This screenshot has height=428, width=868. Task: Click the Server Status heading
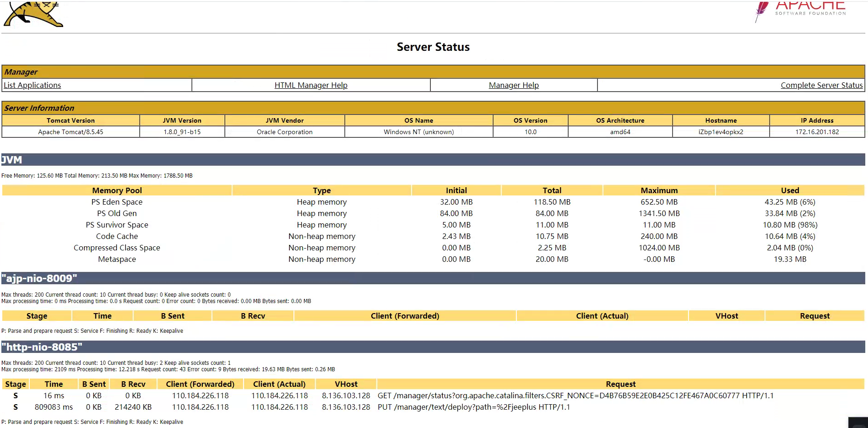tap(433, 47)
